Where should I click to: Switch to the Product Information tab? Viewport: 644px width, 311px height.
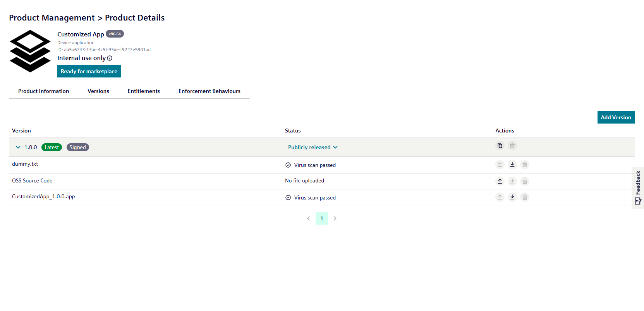tap(43, 91)
